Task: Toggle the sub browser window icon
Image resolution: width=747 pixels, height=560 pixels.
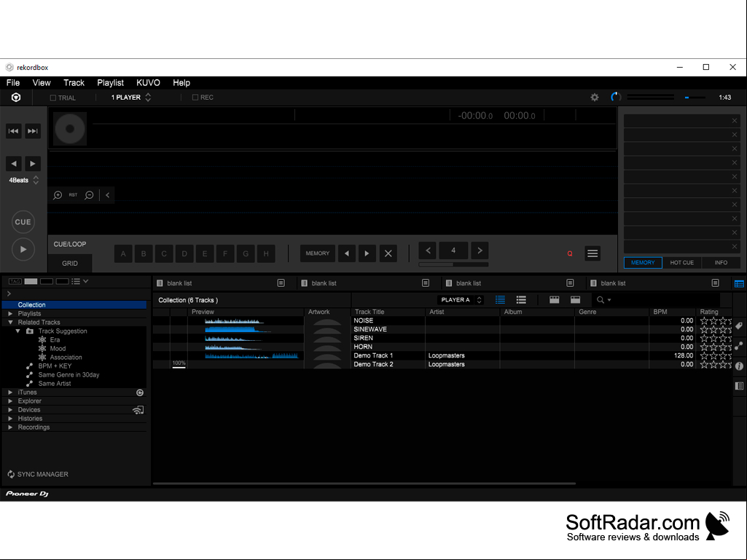Action: (739, 386)
